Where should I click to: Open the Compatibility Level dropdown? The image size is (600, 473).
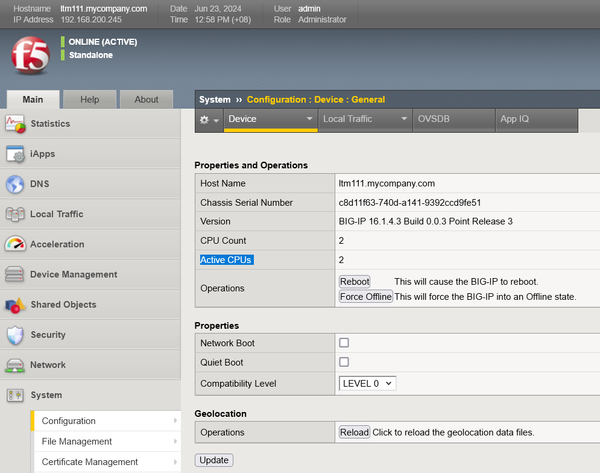[368, 383]
